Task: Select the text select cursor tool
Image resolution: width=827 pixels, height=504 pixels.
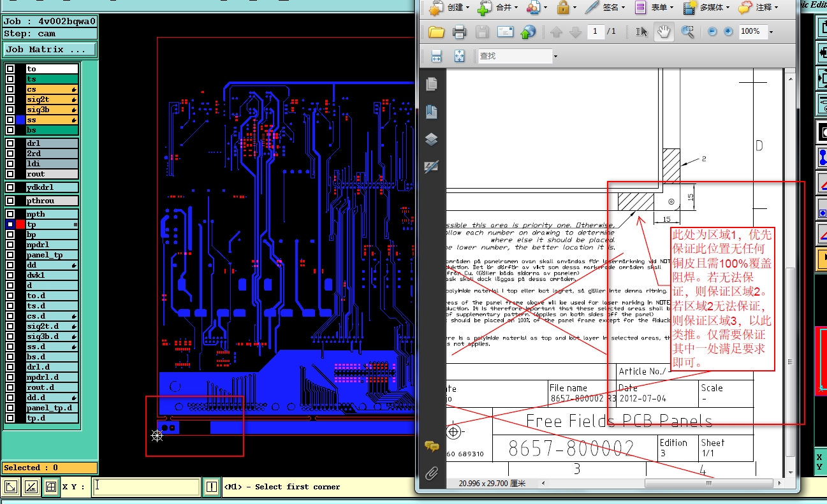Action: [x=642, y=32]
